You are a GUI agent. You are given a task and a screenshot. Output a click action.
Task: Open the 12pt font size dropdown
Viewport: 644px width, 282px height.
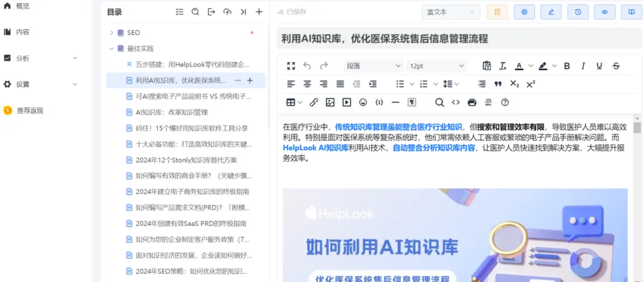(436, 66)
